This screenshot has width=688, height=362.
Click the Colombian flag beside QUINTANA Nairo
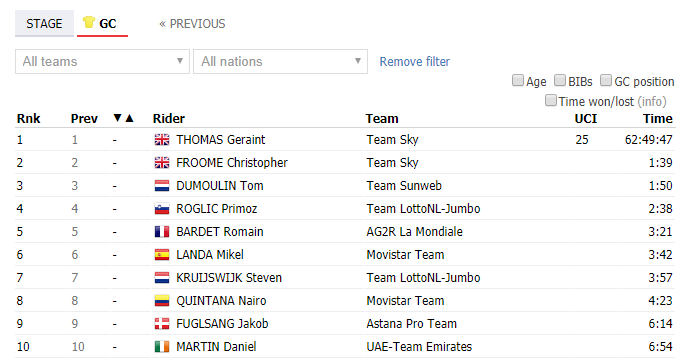coord(162,301)
